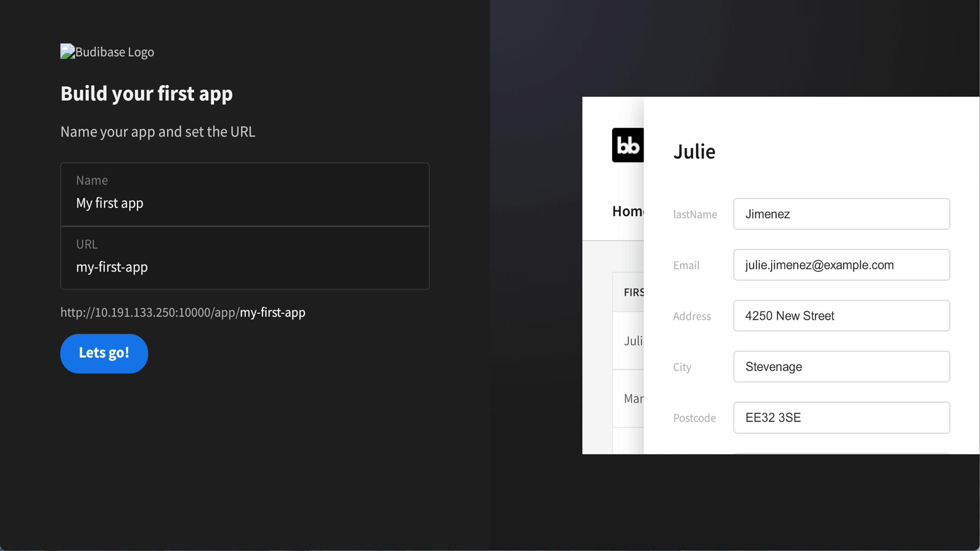Click the bb app logo square

627,145
